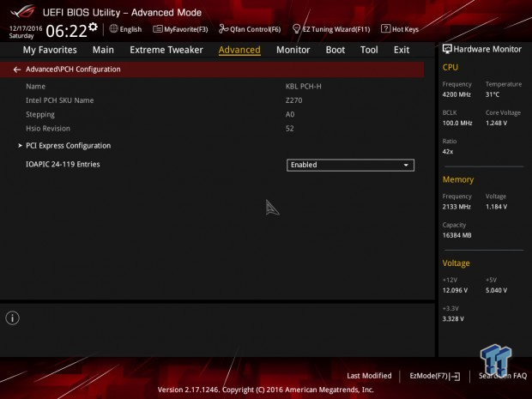Click the Hsio Revision label
This screenshot has width=532, height=399.
[48, 129]
